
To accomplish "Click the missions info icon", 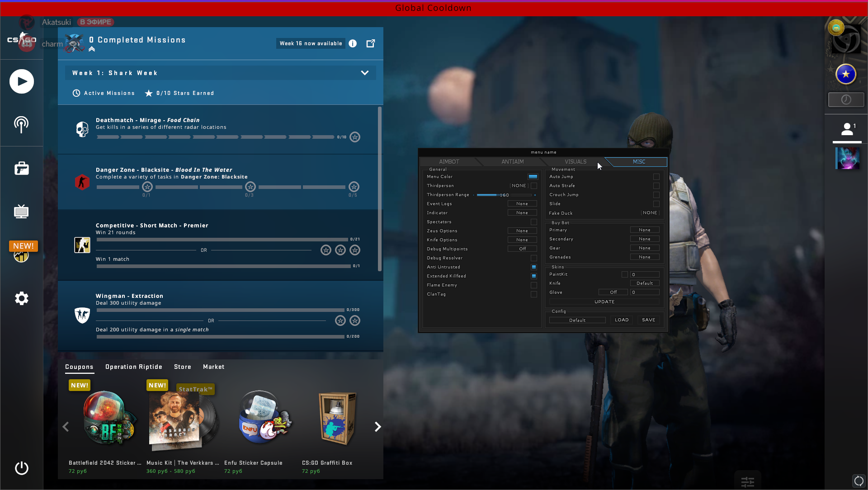I will pyautogui.click(x=353, y=43).
